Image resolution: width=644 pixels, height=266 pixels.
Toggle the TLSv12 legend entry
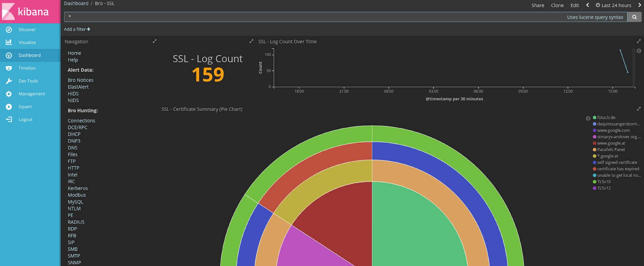[x=602, y=188]
